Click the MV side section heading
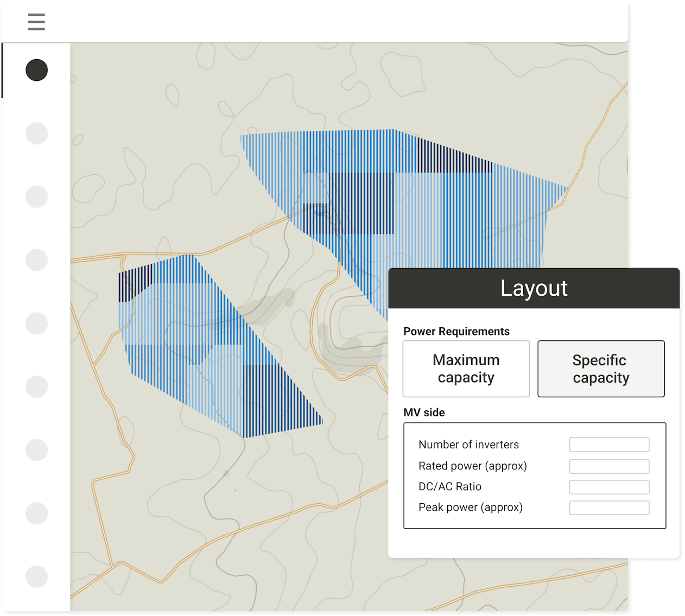This screenshot has width=685, height=616. (424, 412)
